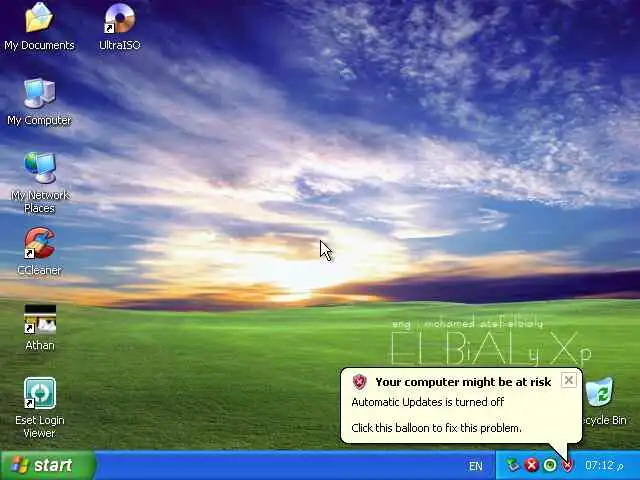The width and height of the screenshot is (640, 480).
Task: Open the Start menu button
Action: click(48, 465)
